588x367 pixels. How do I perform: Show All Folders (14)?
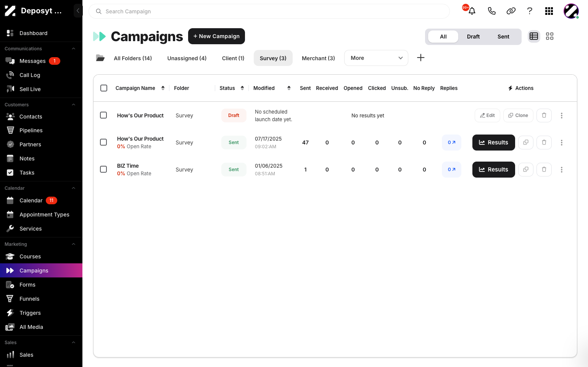tap(133, 58)
